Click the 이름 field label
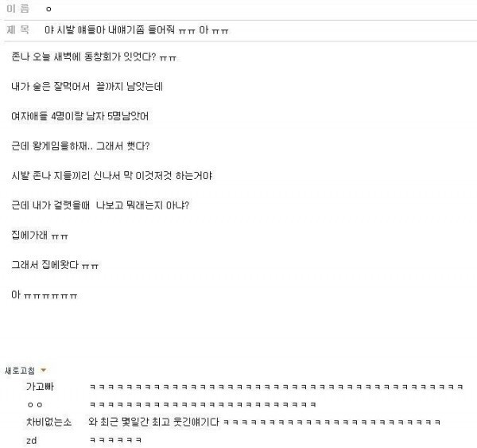The height and width of the screenshot is (448, 477). [x=17, y=9]
